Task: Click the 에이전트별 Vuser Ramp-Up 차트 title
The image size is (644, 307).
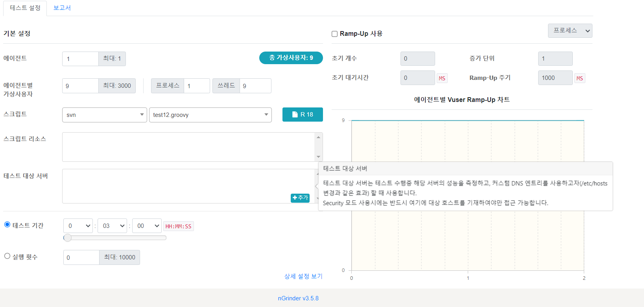Action: point(462,100)
